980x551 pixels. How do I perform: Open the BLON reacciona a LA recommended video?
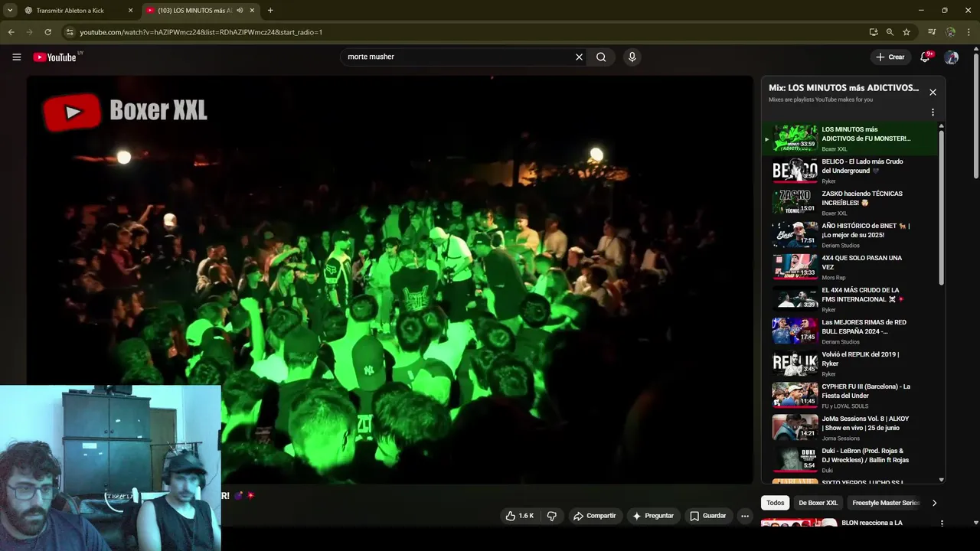(x=872, y=523)
